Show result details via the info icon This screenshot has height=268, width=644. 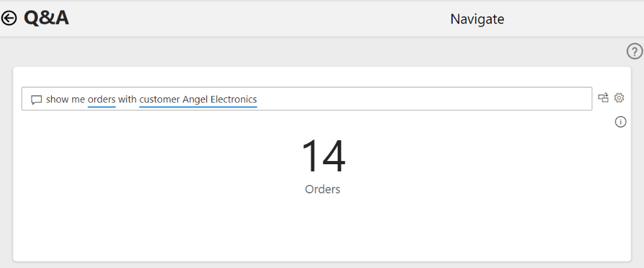[621, 121]
